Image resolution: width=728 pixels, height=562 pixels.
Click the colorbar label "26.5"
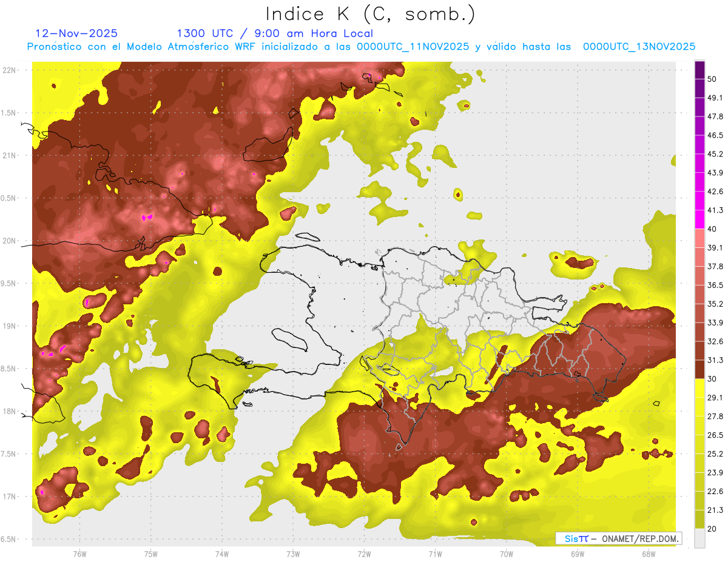(715, 435)
